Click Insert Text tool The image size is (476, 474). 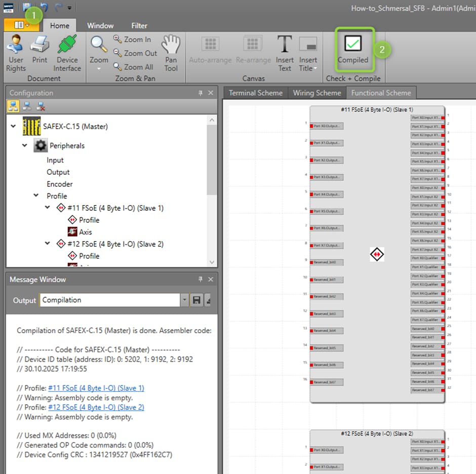pos(285,53)
